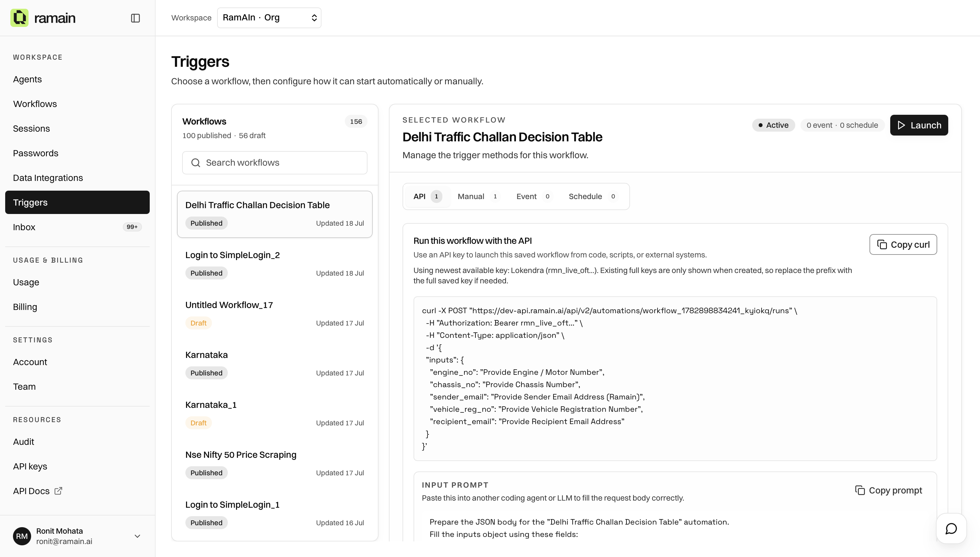Screen dimensions: 980x557
Task: Click the Updated 16 Jul date
Action: click(x=340, y=523)
